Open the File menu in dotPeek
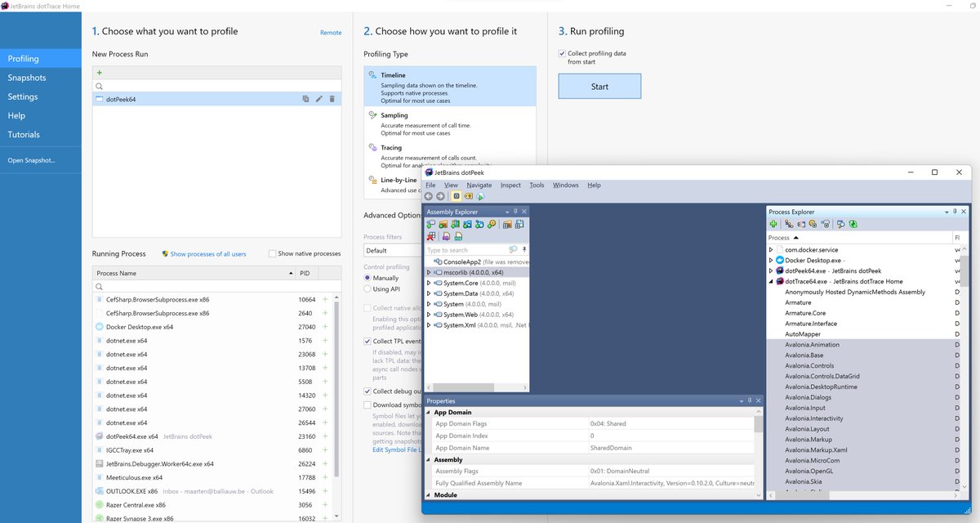 coord(430,186)
